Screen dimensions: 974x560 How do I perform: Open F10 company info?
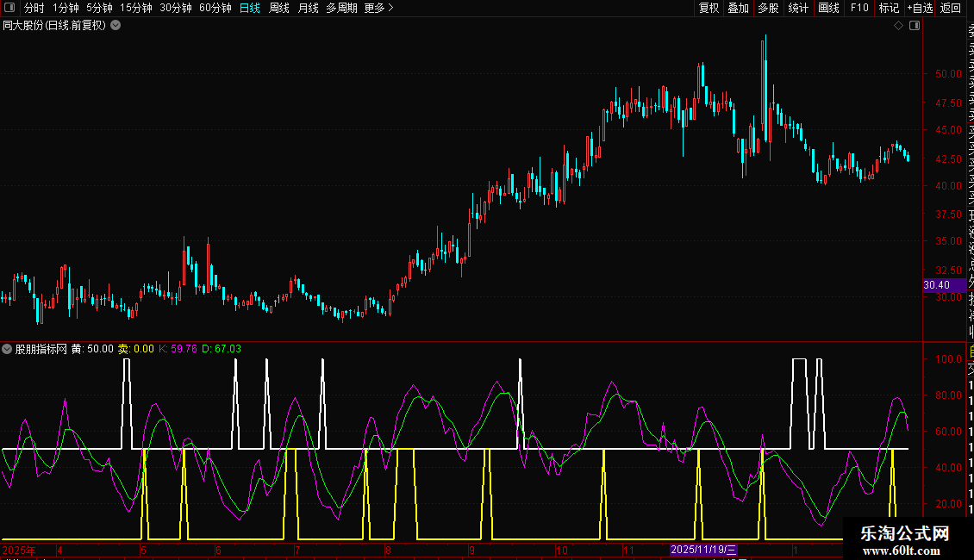tap(859, 8)
